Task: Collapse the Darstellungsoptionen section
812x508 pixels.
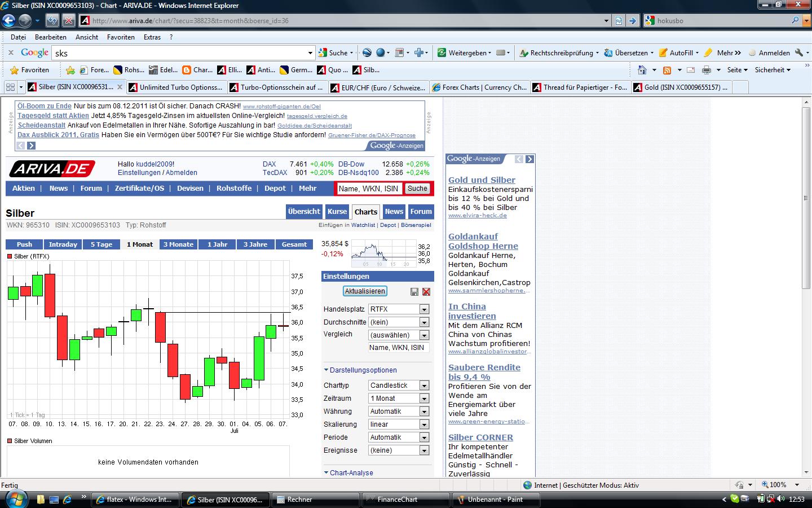Action: pyautogui.click(x=360, y=370)
